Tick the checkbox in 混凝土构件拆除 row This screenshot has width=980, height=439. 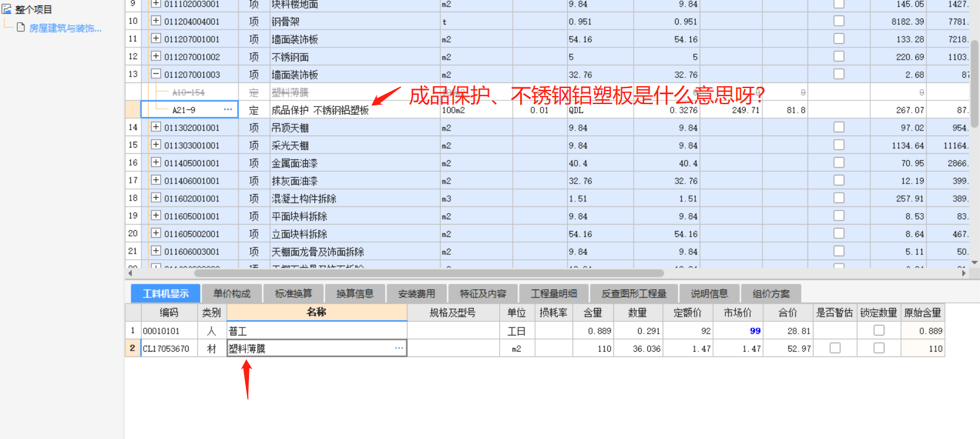click(x=839, y=198)
